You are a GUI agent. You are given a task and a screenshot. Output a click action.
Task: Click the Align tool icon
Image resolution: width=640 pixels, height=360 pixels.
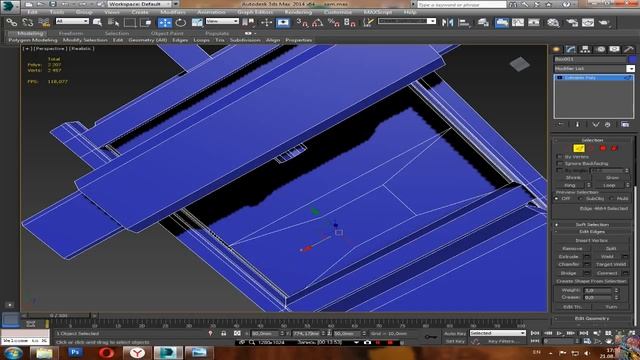pyautogui.click(x=464, y=22)
